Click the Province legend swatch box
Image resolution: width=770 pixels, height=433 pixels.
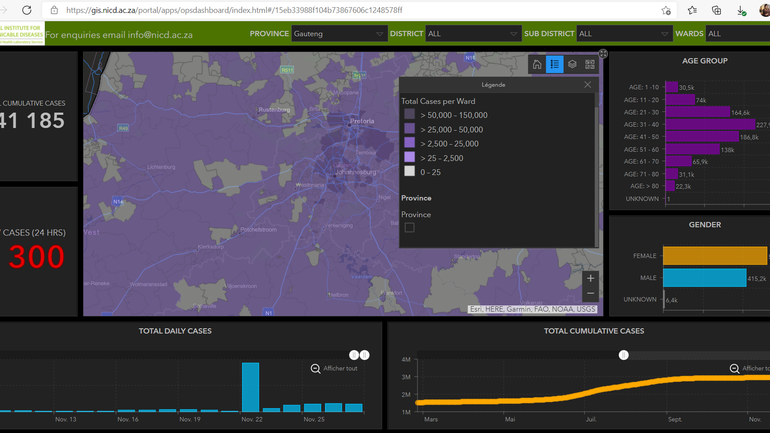click(x=409, y=228)
